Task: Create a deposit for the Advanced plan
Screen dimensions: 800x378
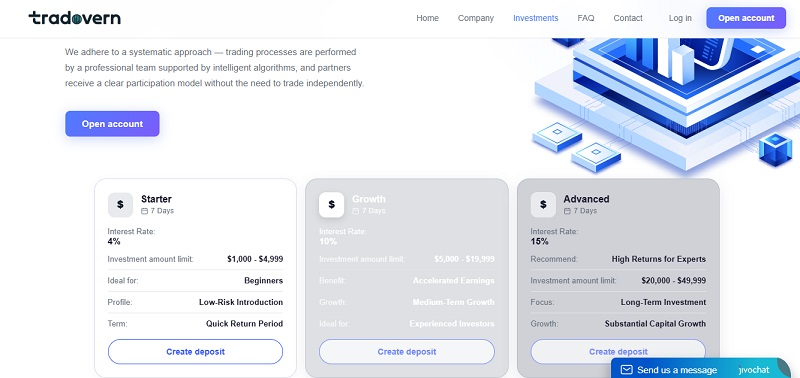Action: (x=618, y=351)
